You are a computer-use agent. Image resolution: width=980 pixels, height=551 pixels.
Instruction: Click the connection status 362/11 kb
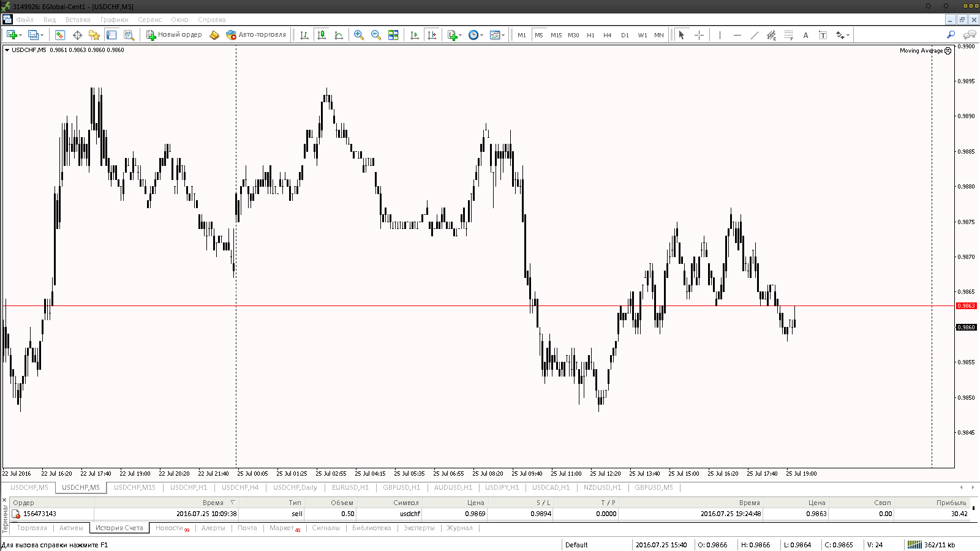pos(931,545)
